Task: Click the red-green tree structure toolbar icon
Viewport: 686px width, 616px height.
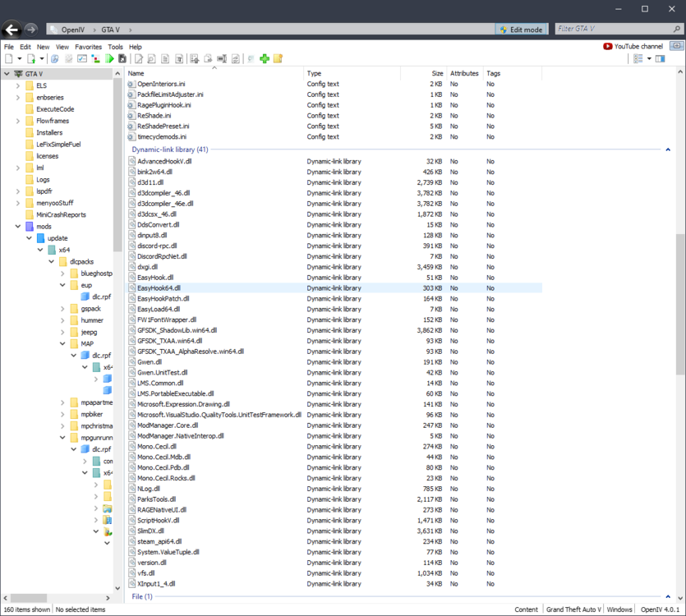Action: pos(95,58)
